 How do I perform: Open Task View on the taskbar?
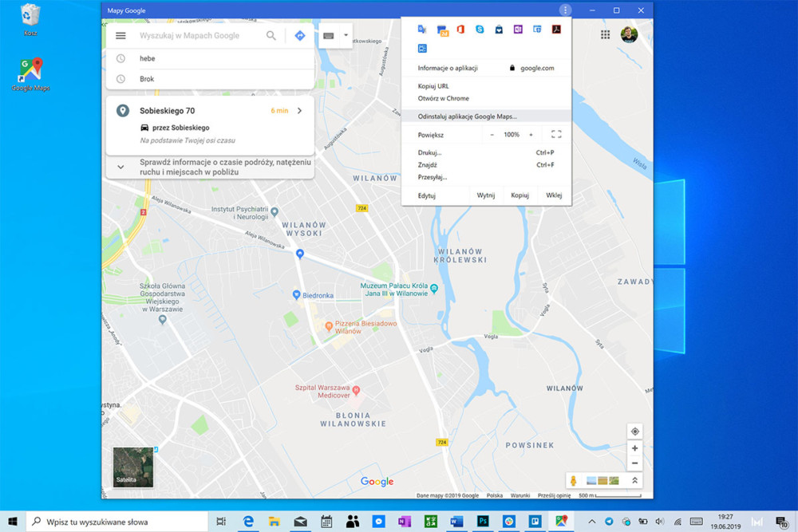point(221,522)
